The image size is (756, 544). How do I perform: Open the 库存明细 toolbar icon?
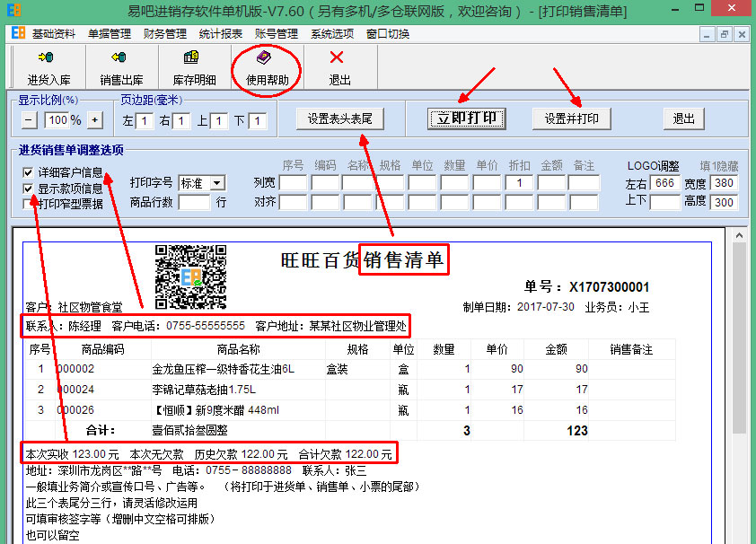pos(194,65)
